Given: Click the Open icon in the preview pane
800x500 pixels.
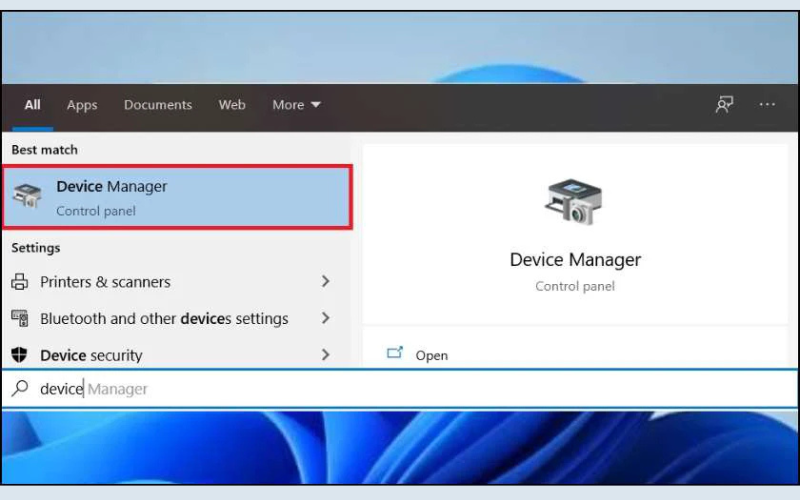Looking at the screenshot, I should [x=395, y=354].
